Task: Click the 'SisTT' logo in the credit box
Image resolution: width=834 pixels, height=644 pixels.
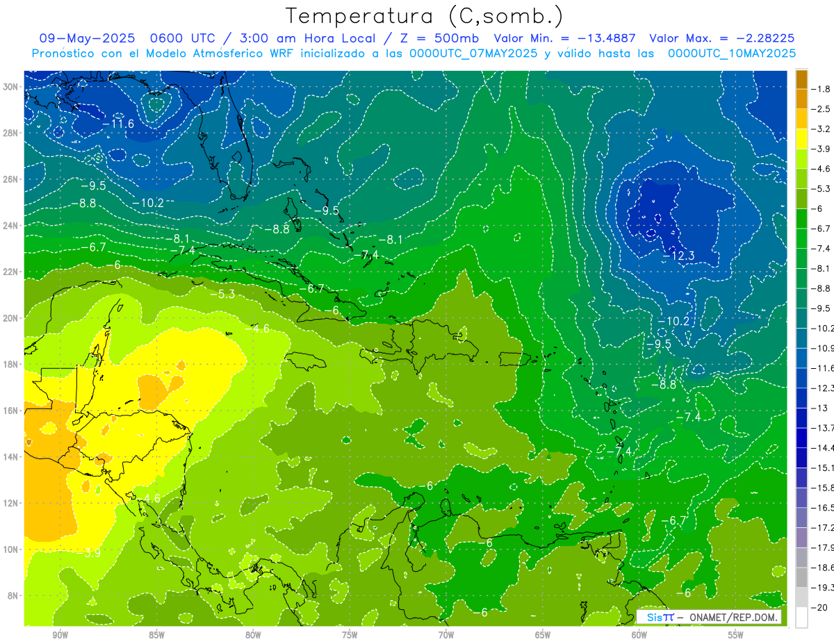Action: [x=660, y=617]
